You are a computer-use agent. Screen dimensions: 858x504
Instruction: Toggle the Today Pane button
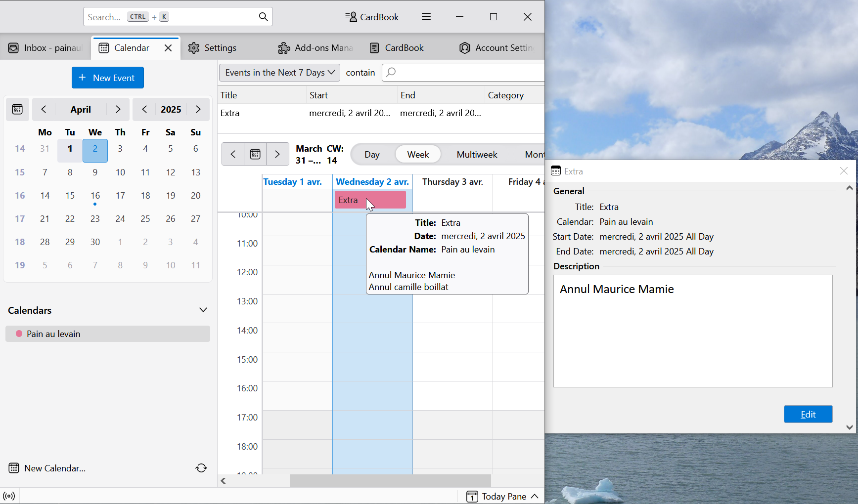(503, 496)
